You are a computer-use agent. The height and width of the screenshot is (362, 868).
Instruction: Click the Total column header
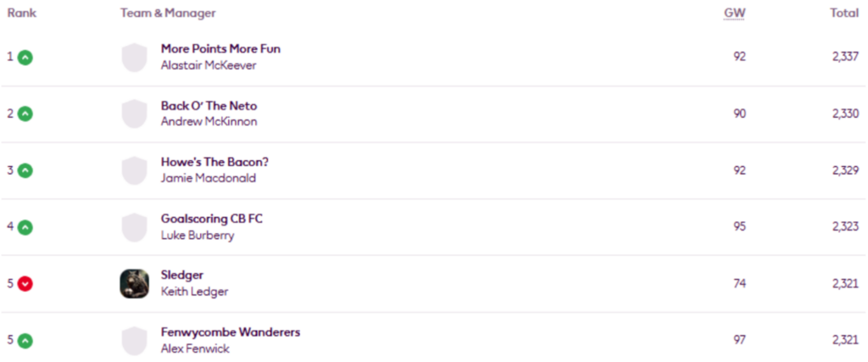[844, 14]
